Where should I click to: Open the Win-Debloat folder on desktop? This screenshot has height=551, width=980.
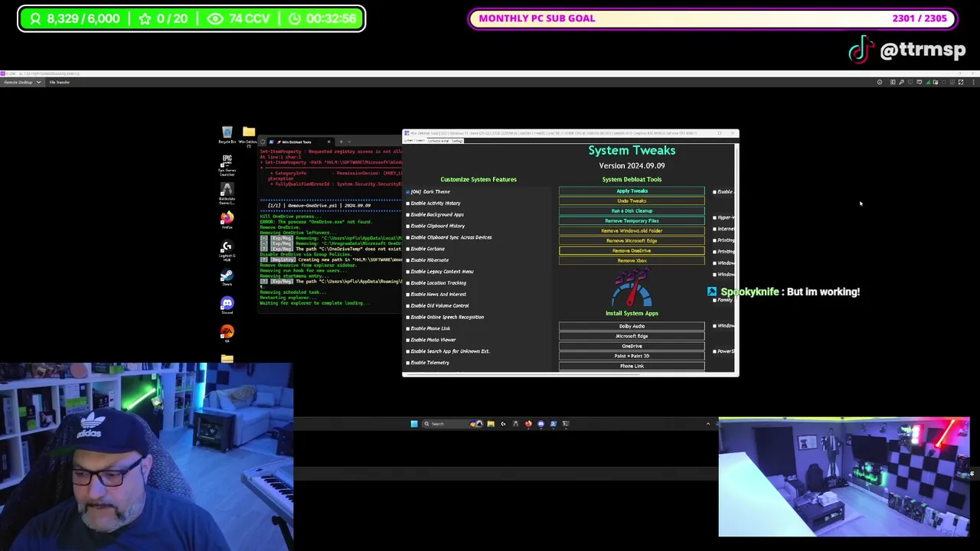[248, 135]
